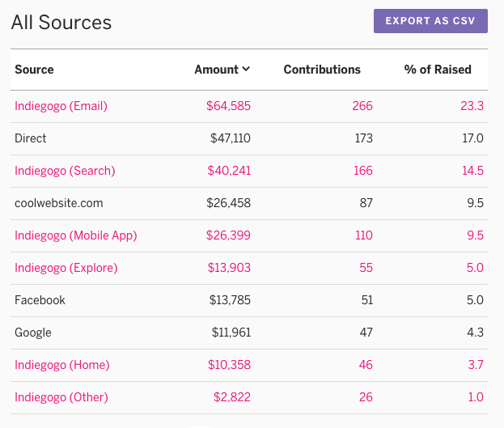Click the 3.7 percent value link
This screenshot has width=504, height=428.
476,365
